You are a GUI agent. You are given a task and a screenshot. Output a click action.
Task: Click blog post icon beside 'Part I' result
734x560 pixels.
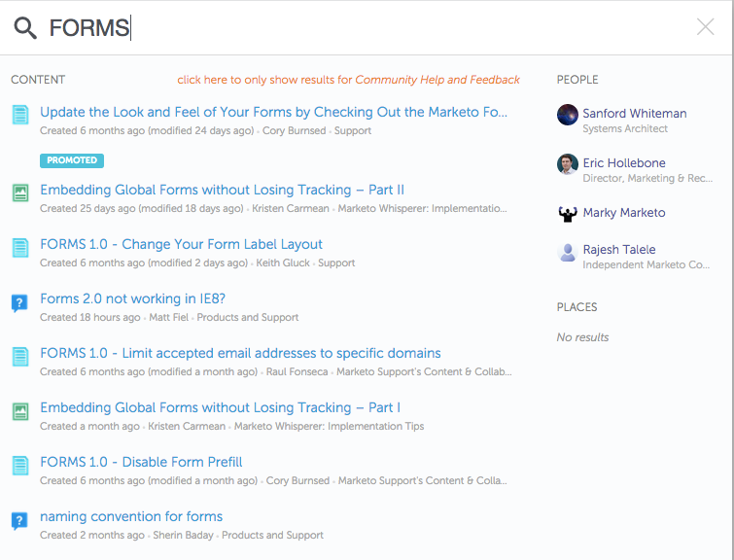(x=20, y=411)
